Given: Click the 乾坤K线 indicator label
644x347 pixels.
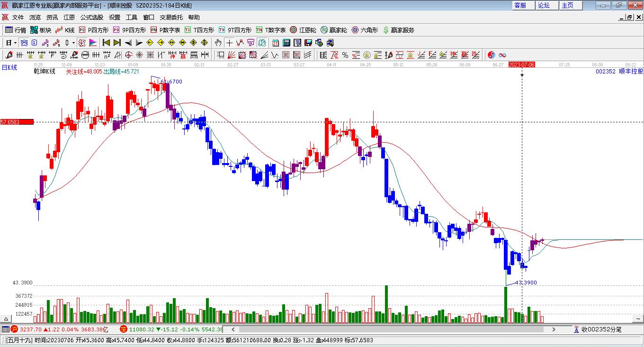Looking at the screenshot, I should 45,72.
